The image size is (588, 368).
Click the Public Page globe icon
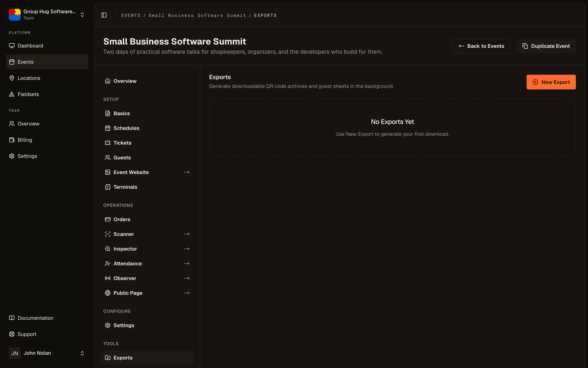pos(108,293)
